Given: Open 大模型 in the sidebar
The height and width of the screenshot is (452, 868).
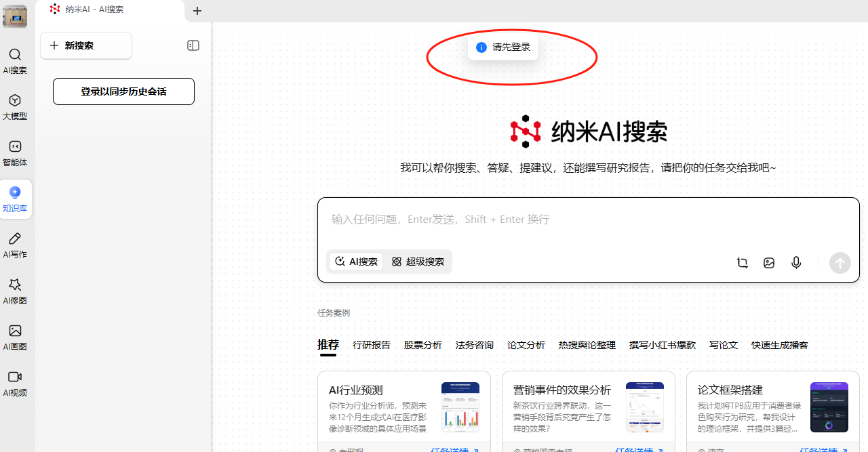Looking at the screenshot, I should pos(15,107).
